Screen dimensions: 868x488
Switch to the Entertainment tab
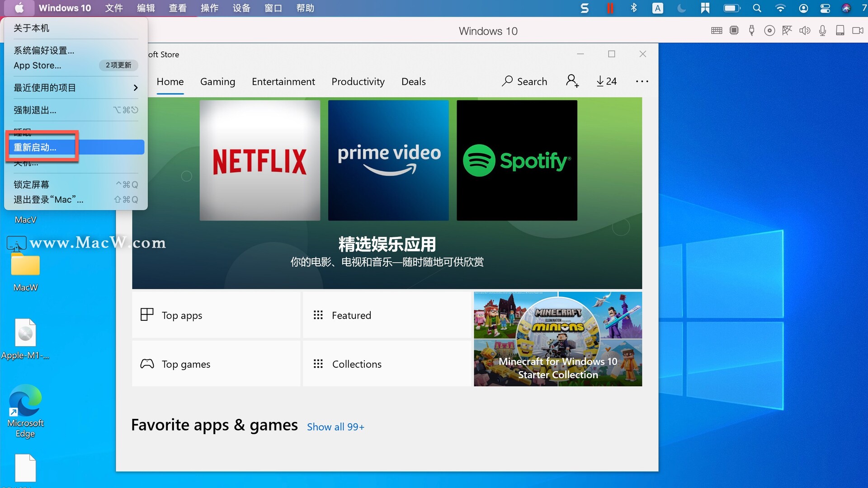(283, 82)
